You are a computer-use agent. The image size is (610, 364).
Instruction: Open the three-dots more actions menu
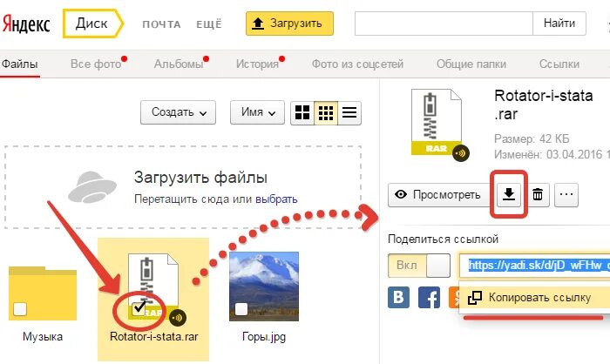(x=566, y=194)
